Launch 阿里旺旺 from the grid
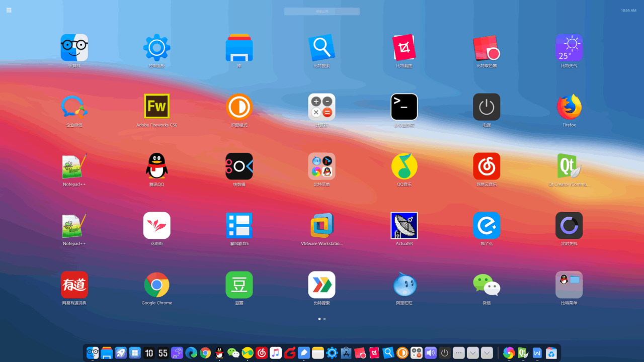This screenshot has width=644, height=362. point(404,285)
